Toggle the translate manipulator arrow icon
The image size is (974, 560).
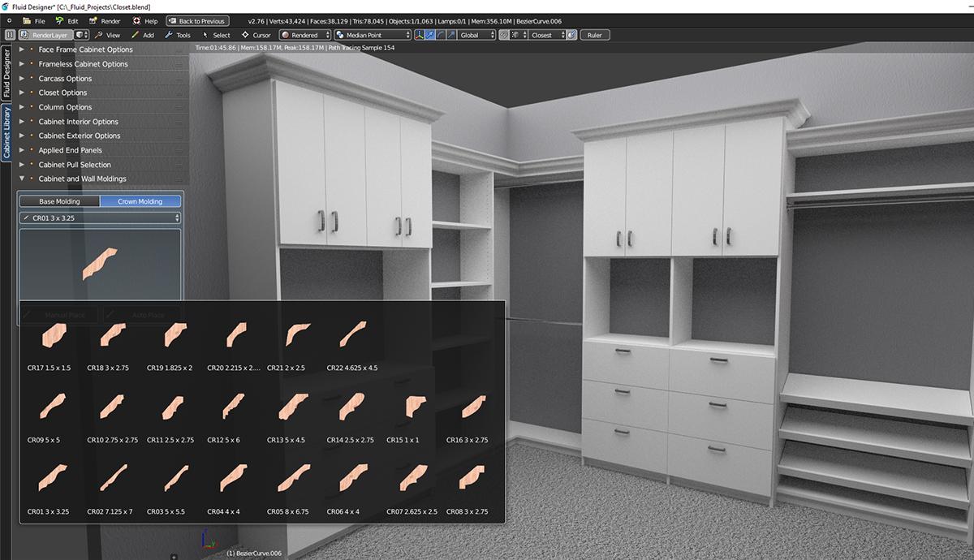429,35
